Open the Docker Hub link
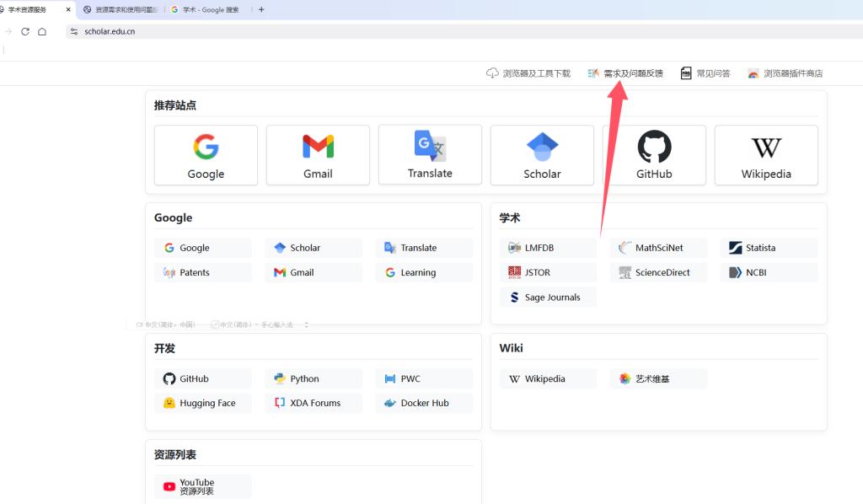Viewport: 863px width, 504px height. pos(424,403)
